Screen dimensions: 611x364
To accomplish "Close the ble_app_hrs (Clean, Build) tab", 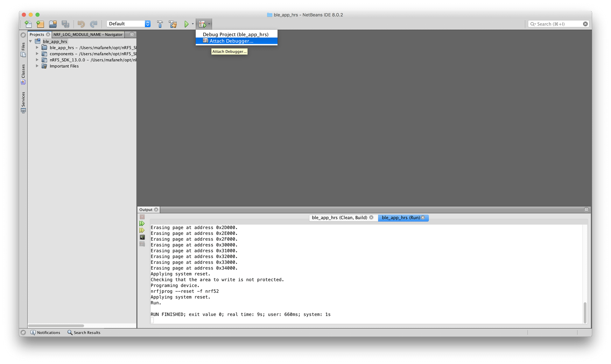I will pos(371,217).
